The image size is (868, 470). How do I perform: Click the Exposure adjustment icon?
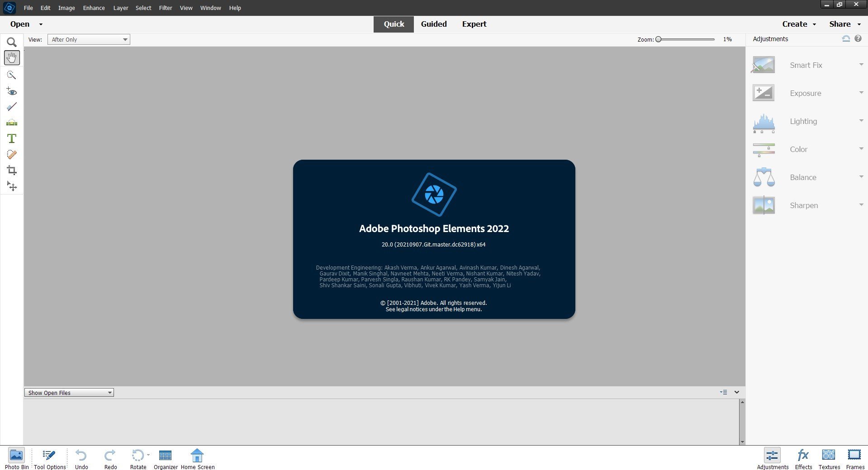click(764, 93)
